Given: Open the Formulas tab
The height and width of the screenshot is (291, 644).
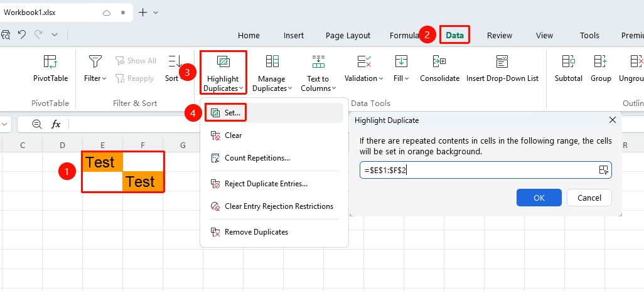Looking at the screenshot, I should pyautogui.click(x=404, y=36).
